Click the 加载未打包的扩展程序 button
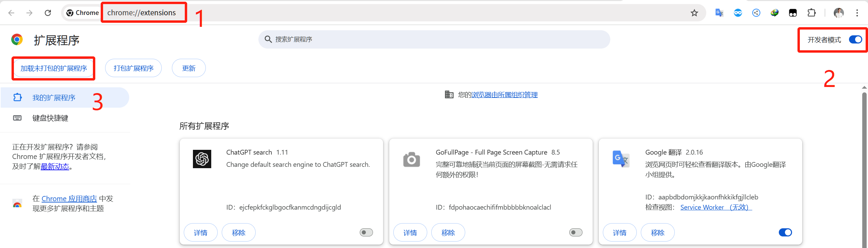This screenshot has height=248, width=868. 54,68
